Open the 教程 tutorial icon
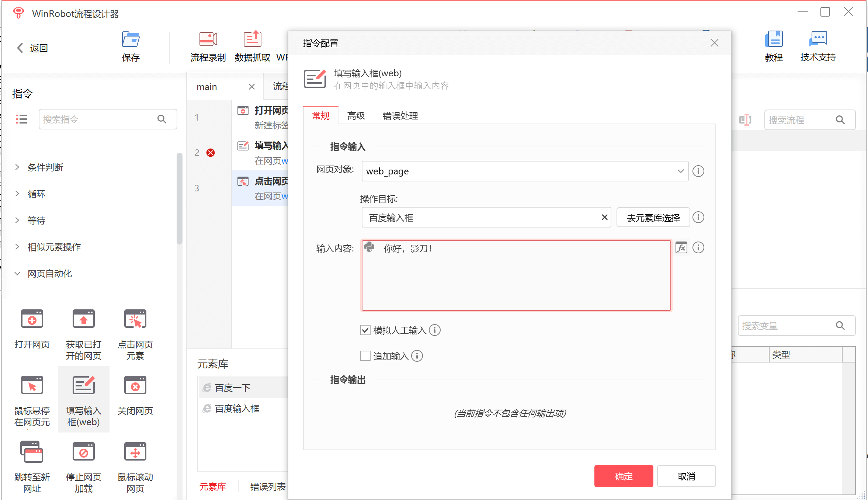The height and width of the screenshot is (500, 868). pos(774,39)
